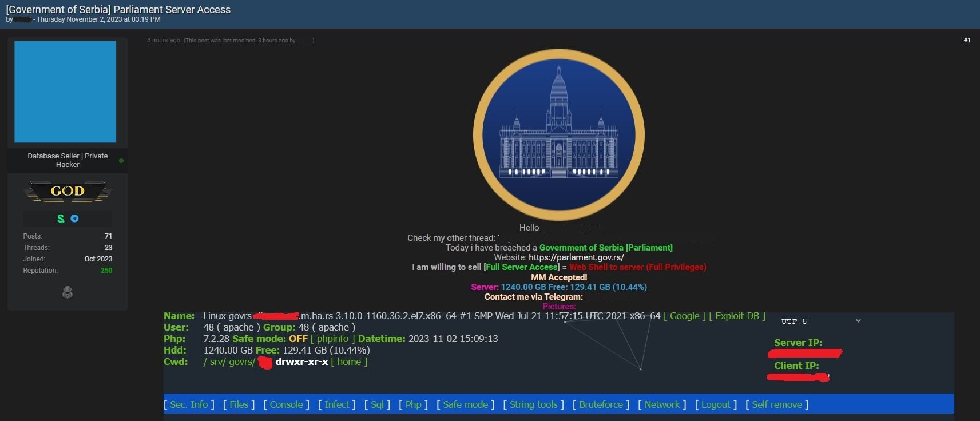Click the award medal icon under Reputation

tap(68, 292)
